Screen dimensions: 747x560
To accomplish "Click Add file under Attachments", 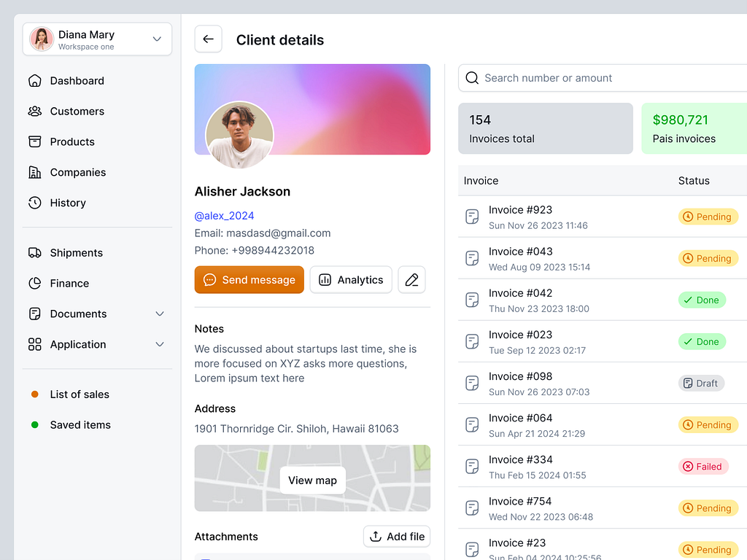I will pos(397,536).
